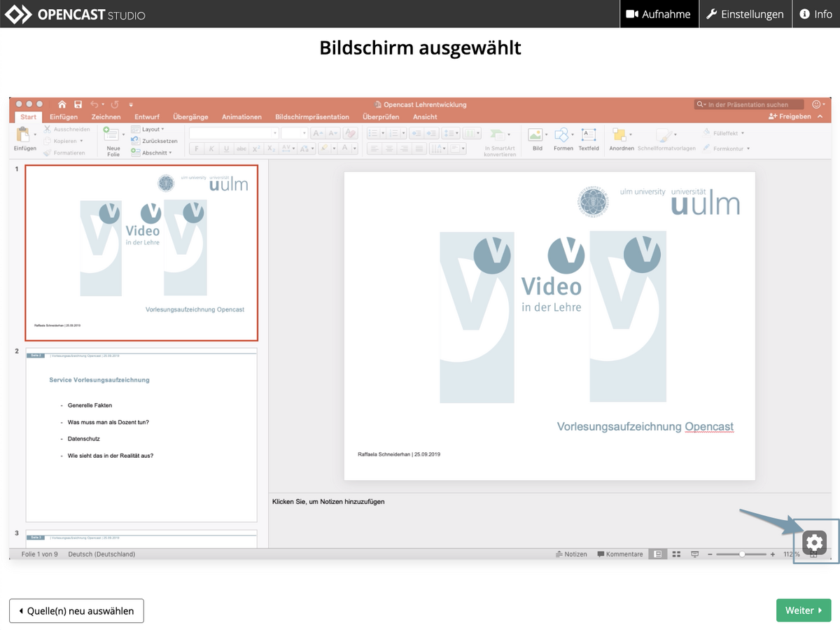Click the increase font size icon
The height and width of the screenshot is (630, 840).
click(318, 133)
